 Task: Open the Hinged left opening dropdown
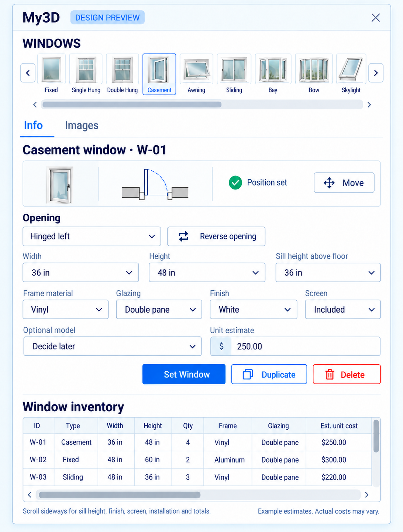point(92,236)
